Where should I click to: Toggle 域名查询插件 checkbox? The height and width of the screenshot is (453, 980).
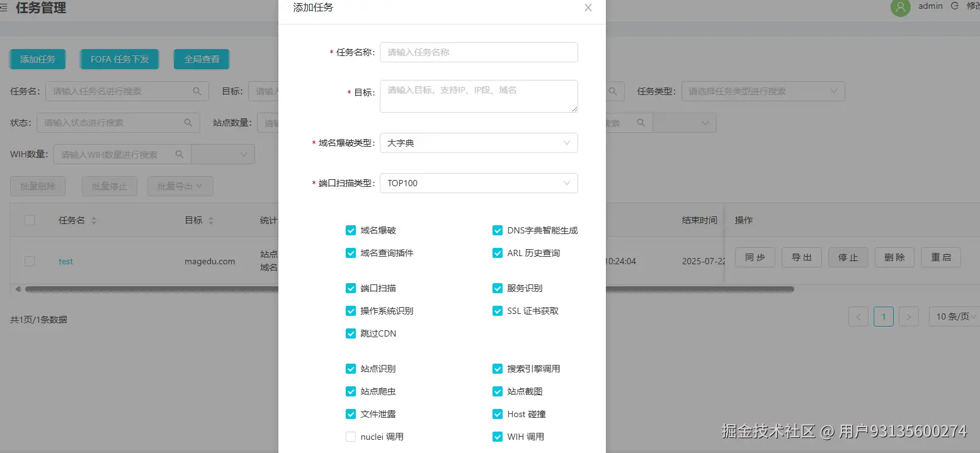351,253
